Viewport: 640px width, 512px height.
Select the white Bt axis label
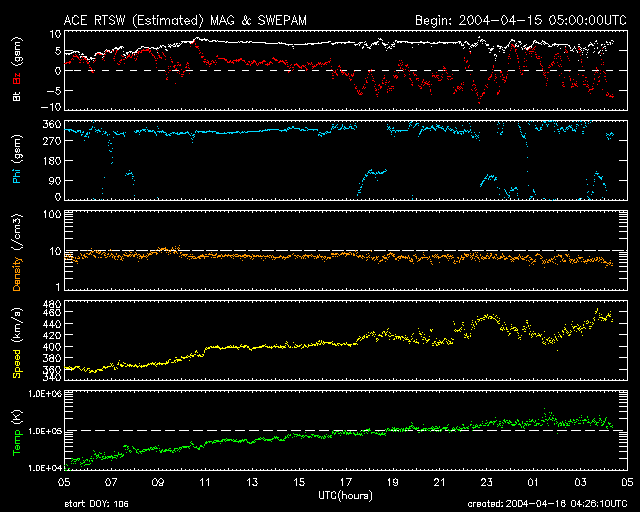(17, 96)
